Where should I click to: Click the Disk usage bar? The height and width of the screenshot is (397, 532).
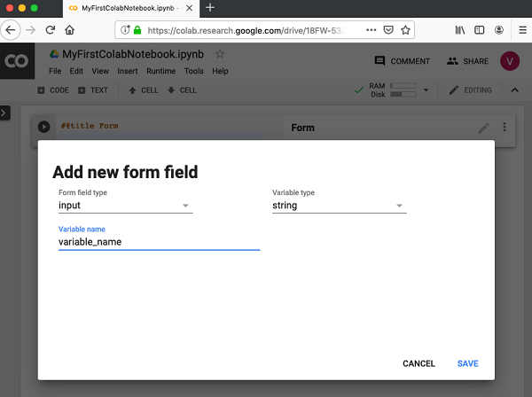[x=403, y=94]
